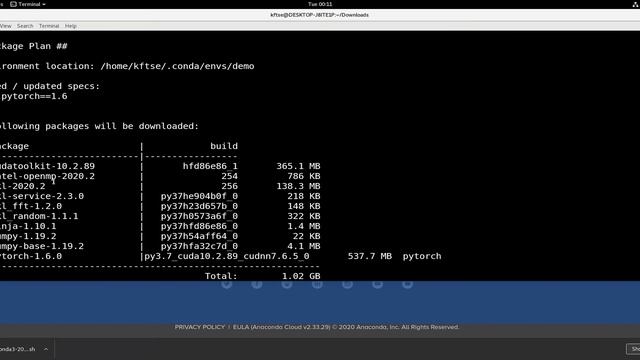640x360 pixels.
Task: Click the mkl-service-2.3.0 package name
Action: tap(42, 196)
